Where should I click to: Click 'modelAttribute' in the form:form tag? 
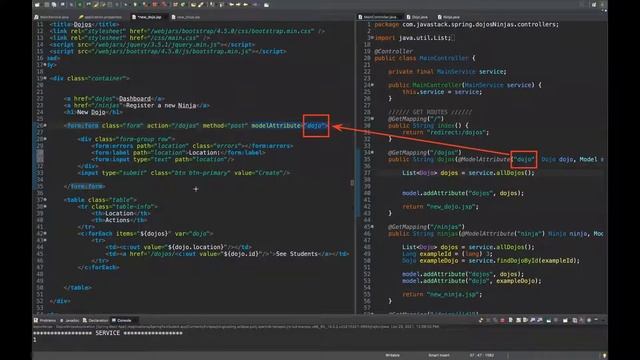[276, 126]
